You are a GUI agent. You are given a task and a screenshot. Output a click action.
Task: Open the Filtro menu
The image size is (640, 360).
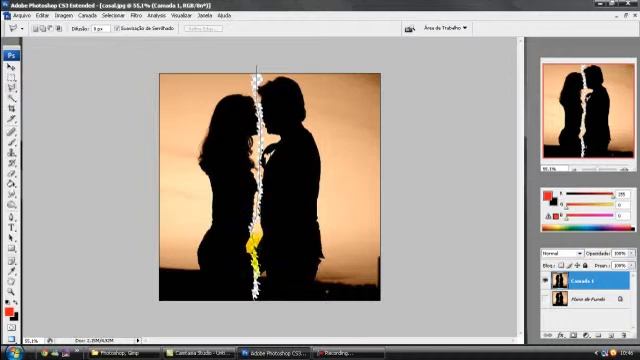tap(136, 16)
